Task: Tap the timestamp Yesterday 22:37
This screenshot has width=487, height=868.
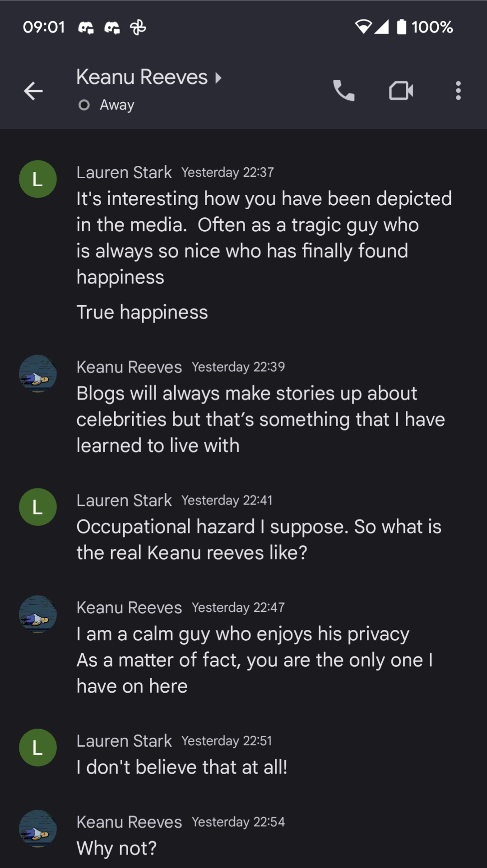Action: pos(228,173)
